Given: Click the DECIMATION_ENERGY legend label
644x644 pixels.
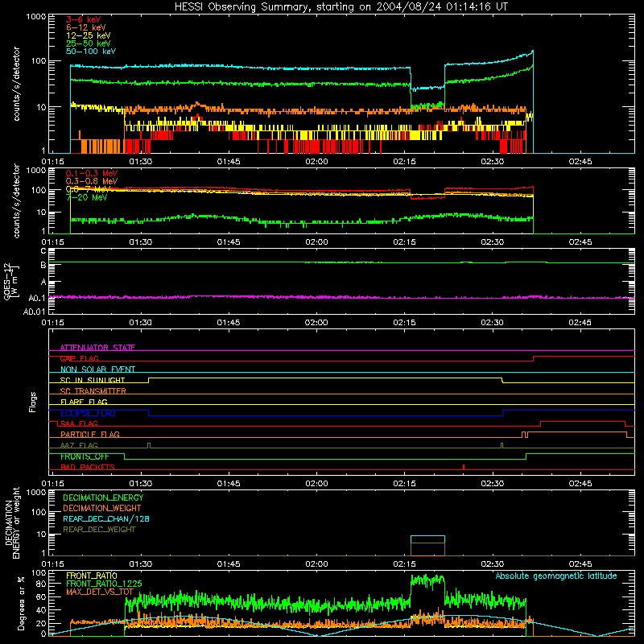Looking at the screenshot, I should point(103,497).
